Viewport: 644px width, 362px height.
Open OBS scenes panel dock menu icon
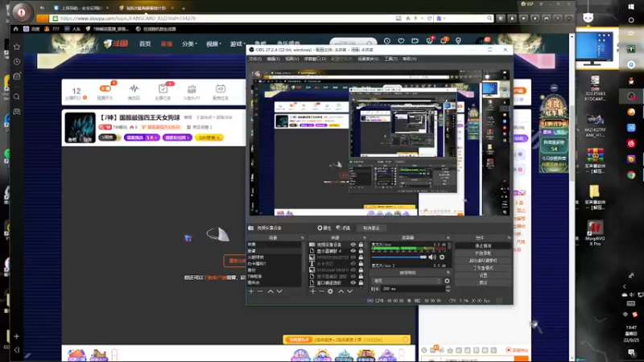[x=303, y=237]
